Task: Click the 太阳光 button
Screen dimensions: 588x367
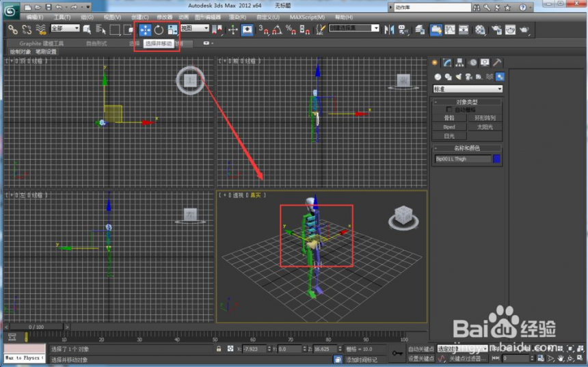Action: tap(485, 126)
